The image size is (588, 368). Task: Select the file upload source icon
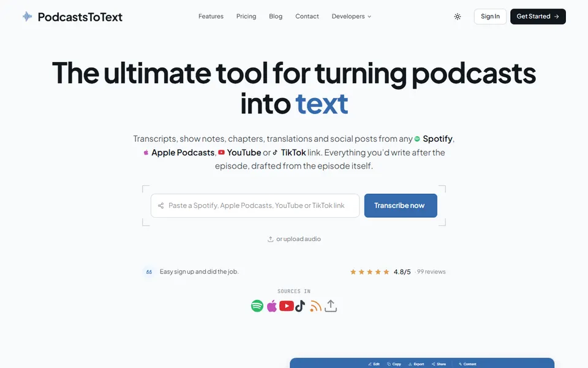tap(331, 306)
